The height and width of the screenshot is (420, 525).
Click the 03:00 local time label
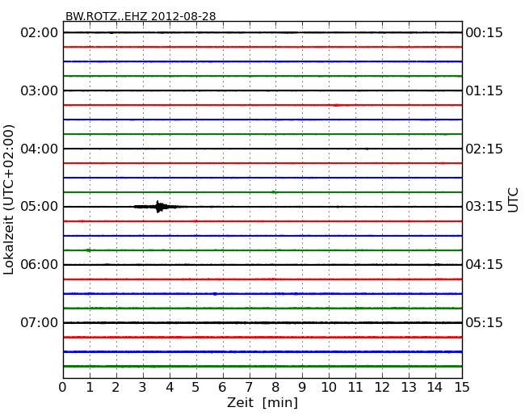click(x=40, y=90)
